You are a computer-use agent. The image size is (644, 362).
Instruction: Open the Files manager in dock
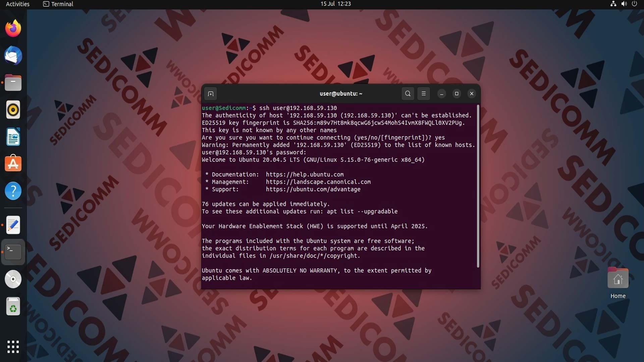(13, 82)
